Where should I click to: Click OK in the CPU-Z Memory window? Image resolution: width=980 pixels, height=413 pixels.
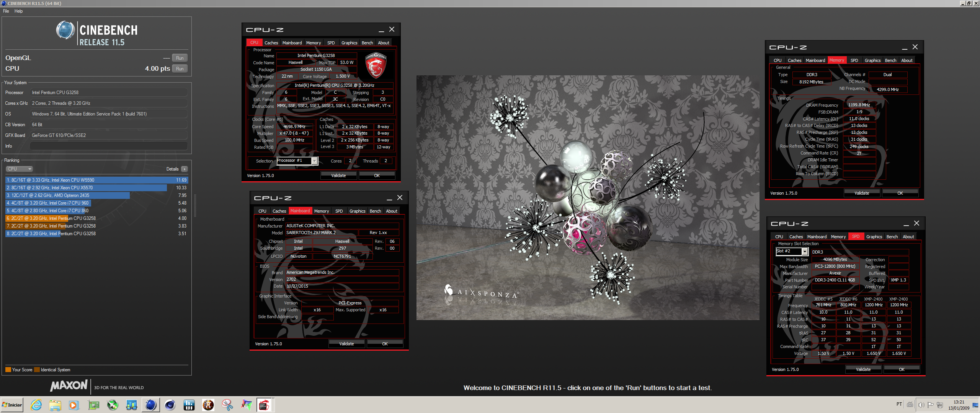pyautogui.click(x=900, y=193)
